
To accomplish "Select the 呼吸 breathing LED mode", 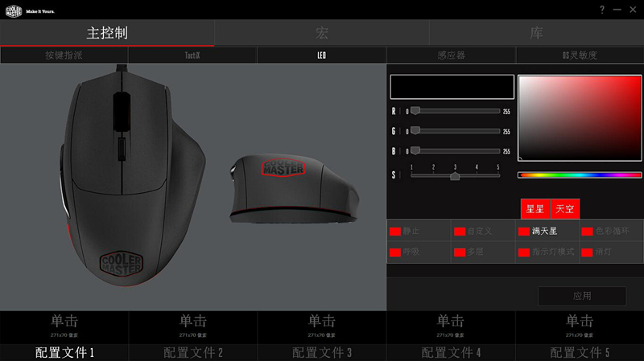I will pos(419,252).
